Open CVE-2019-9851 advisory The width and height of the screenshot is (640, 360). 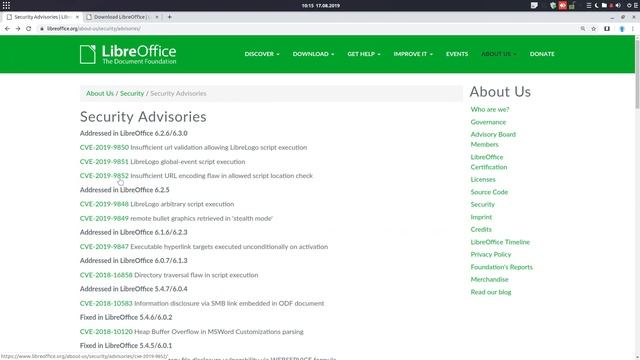click(x=104, y=162)
